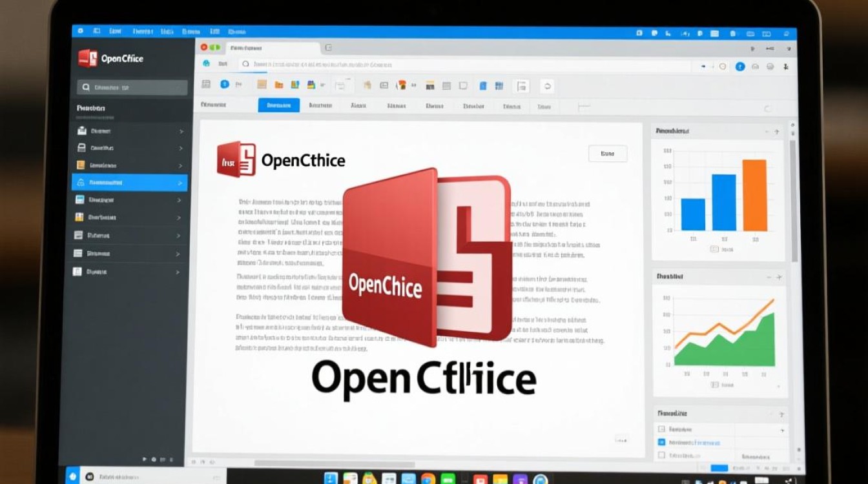Select the bar-chart icon in the main toolbar
868x484 pixels.
pyautogui.click(x=429, y=85)
